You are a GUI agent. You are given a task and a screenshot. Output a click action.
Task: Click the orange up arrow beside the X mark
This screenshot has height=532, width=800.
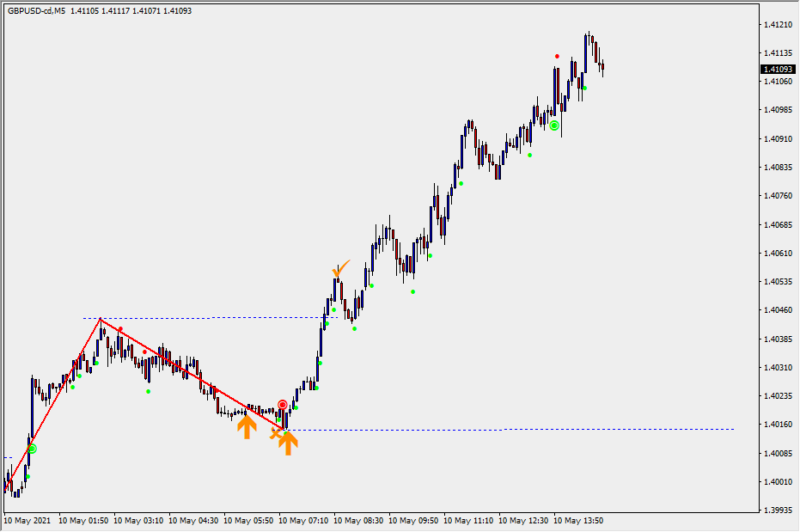(x=289, y=443)
